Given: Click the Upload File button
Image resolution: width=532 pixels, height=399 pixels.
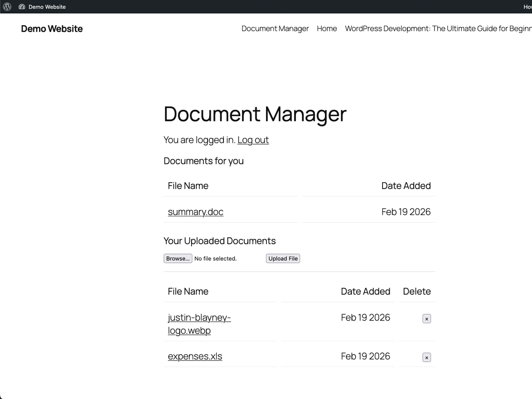Looking at the screenshot, I should (283, 258).
